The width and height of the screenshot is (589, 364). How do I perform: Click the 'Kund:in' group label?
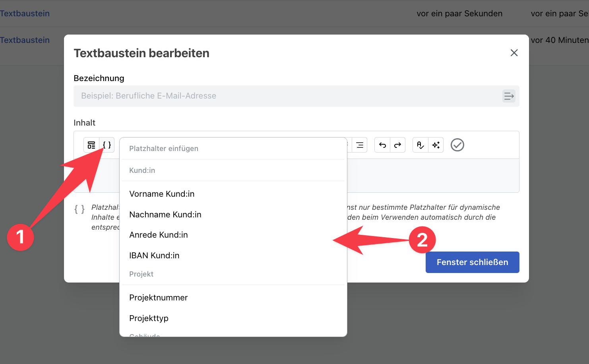[142, 170]
